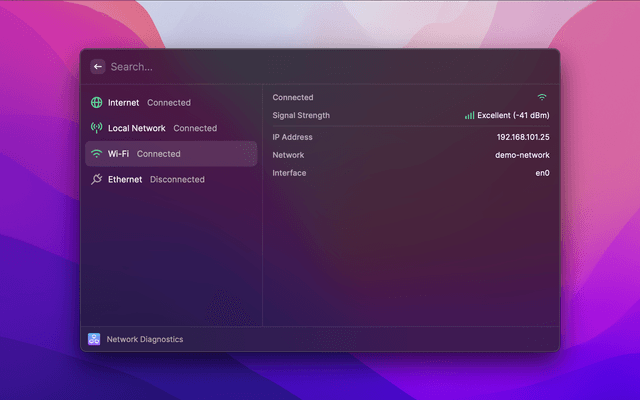640x400 pixels.
Task: Click the en0 interface value
Action: point(542,173)
